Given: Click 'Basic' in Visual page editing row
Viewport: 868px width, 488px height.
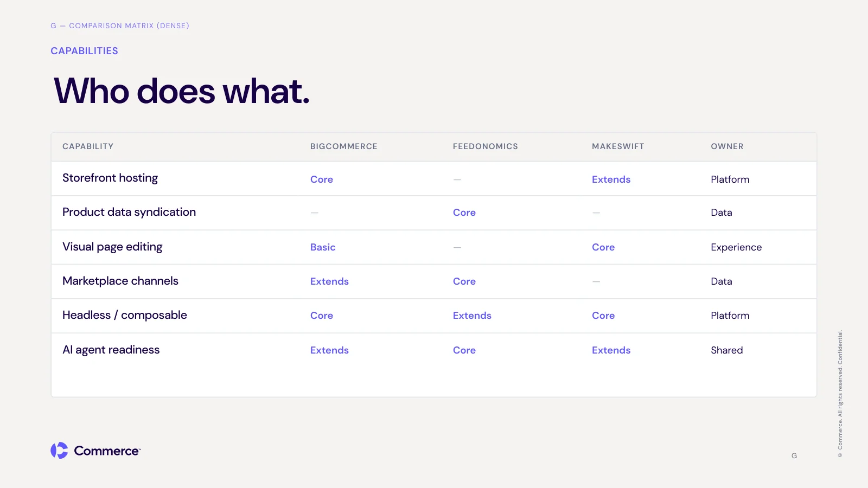Looking at the screenshot, I should (323, 247).
